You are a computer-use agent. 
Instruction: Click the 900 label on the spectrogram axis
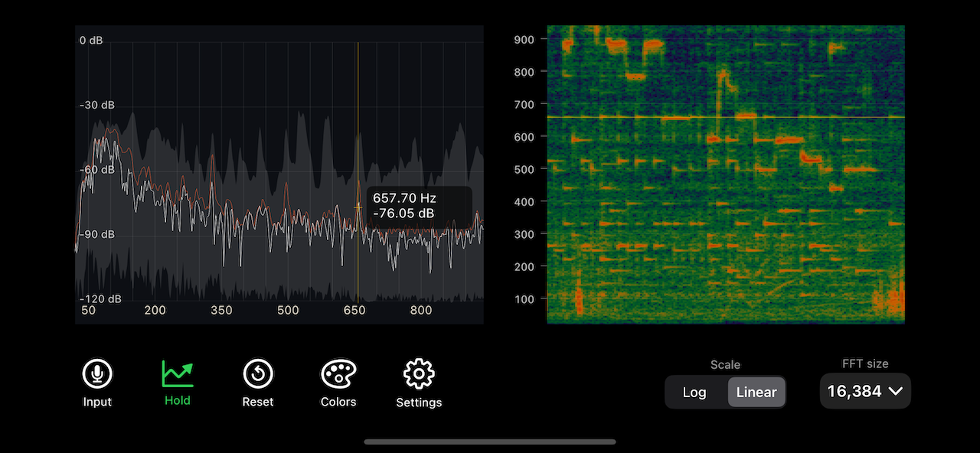(x=524, y=39)
